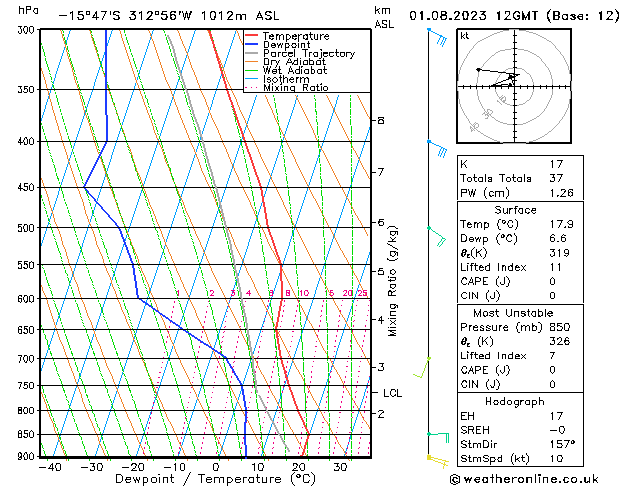Click the Hodograph section heading in table
This screenshot has height=486, width=629.
coord(515,400)
